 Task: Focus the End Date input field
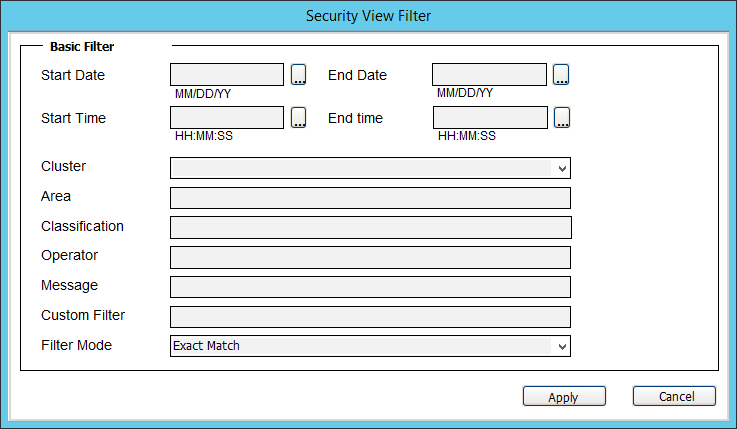[489, 75]
